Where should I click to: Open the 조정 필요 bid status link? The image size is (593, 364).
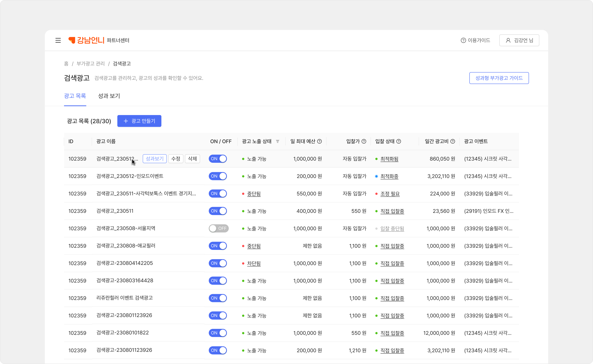(x=390, y=193)
